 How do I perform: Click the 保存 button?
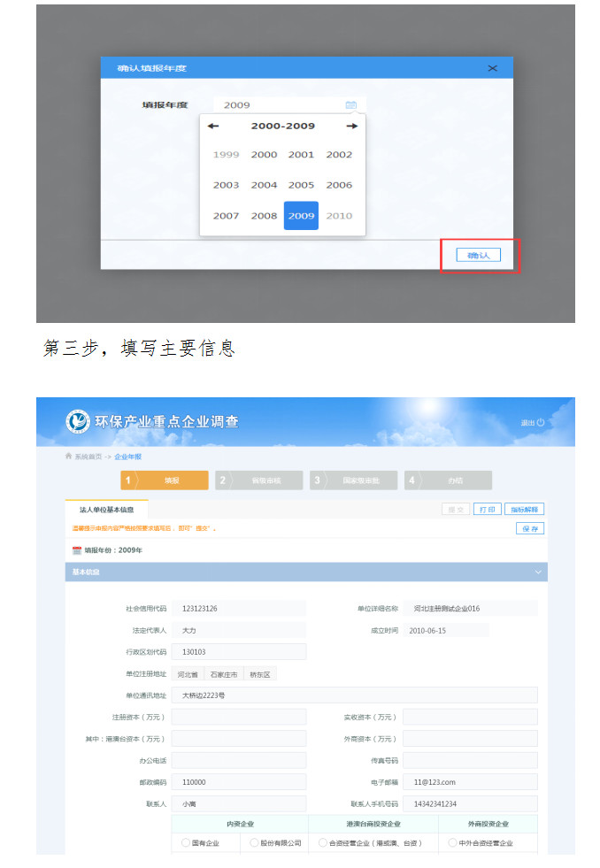pos(530,528)
